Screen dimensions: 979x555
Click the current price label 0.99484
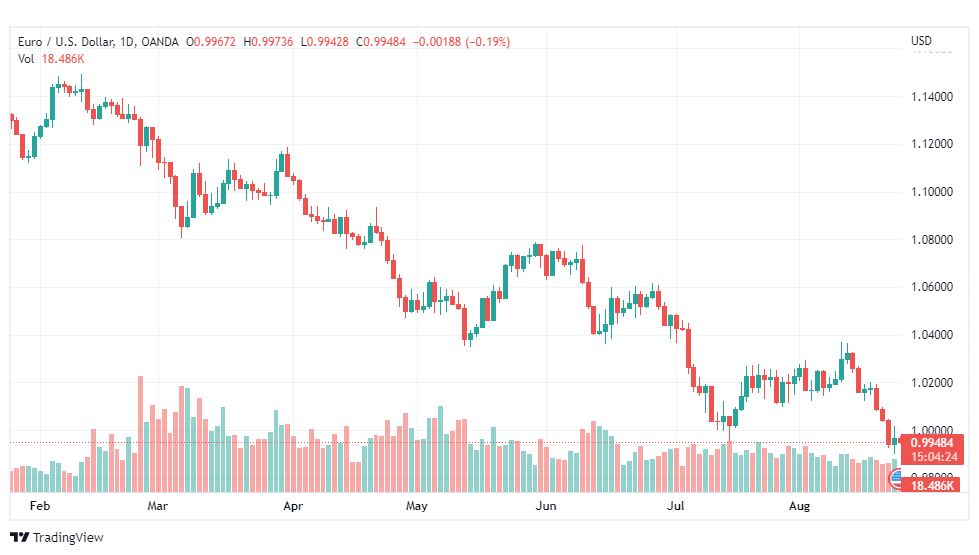pyautogui.click(x=932, y=443)
